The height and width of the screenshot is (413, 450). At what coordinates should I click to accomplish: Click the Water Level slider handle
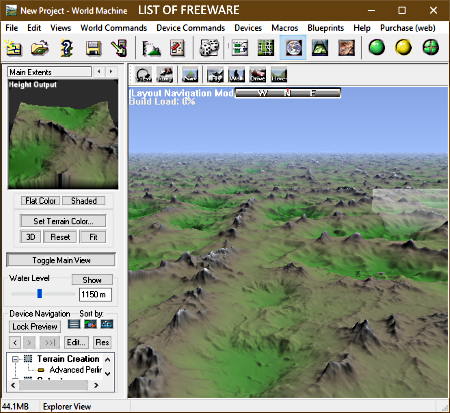click(40, 294)
